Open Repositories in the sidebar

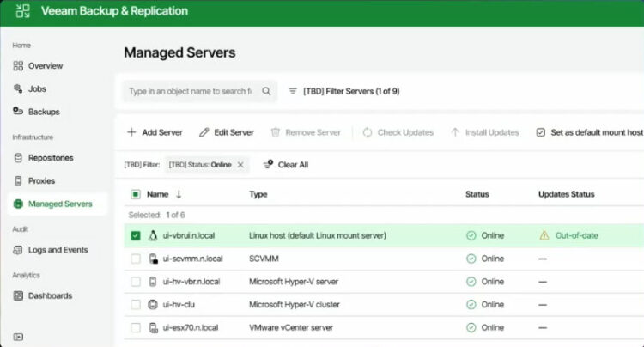(x=50, y=158)
